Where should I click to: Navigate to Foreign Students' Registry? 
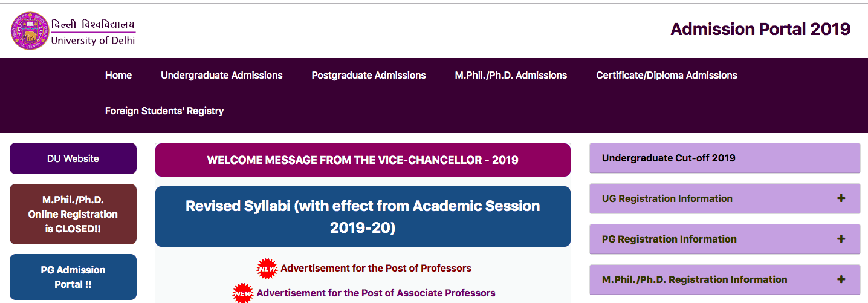(x=164, y=111)
